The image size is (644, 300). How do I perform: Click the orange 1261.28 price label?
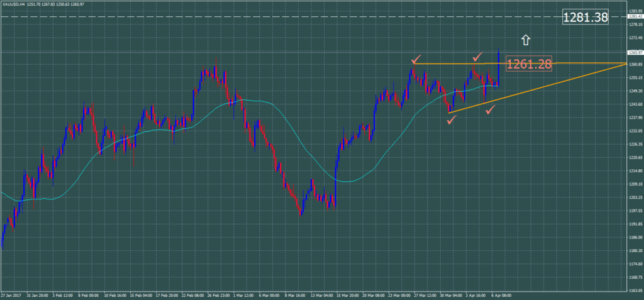pyautogui.click(x=528, y=64)
